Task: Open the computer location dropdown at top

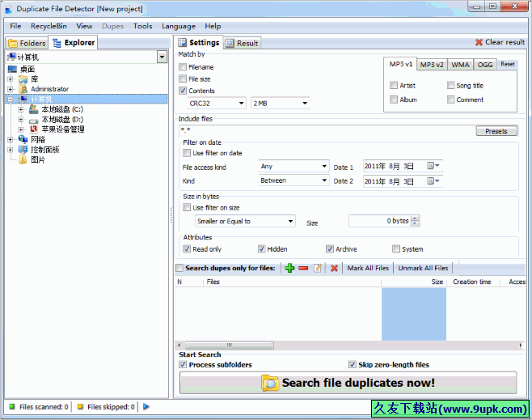Action: [163, 57]
